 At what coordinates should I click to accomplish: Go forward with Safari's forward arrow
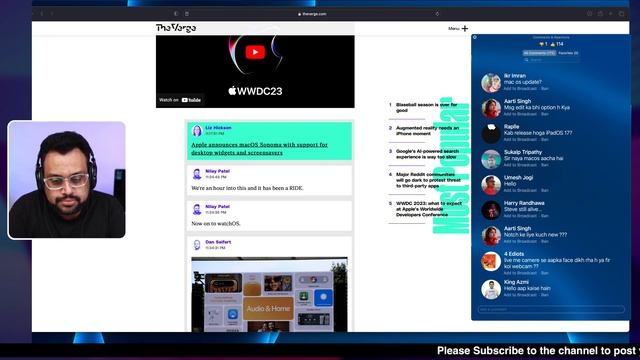[52, 14]
